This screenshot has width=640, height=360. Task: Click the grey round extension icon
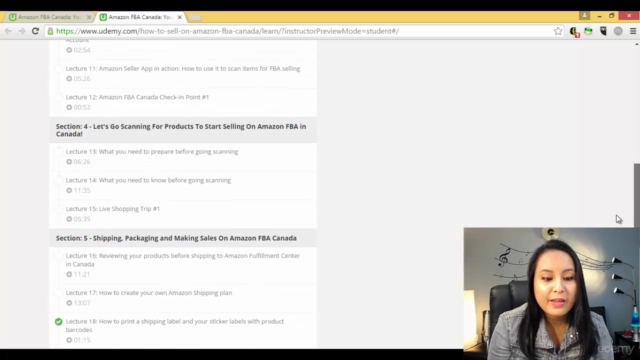pyautogui.click(x=618, y=31)
